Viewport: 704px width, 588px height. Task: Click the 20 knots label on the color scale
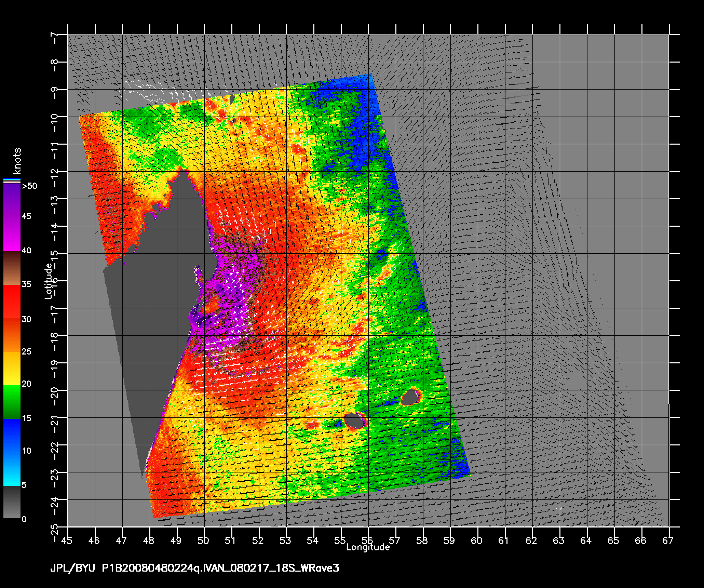coord(26,384)
